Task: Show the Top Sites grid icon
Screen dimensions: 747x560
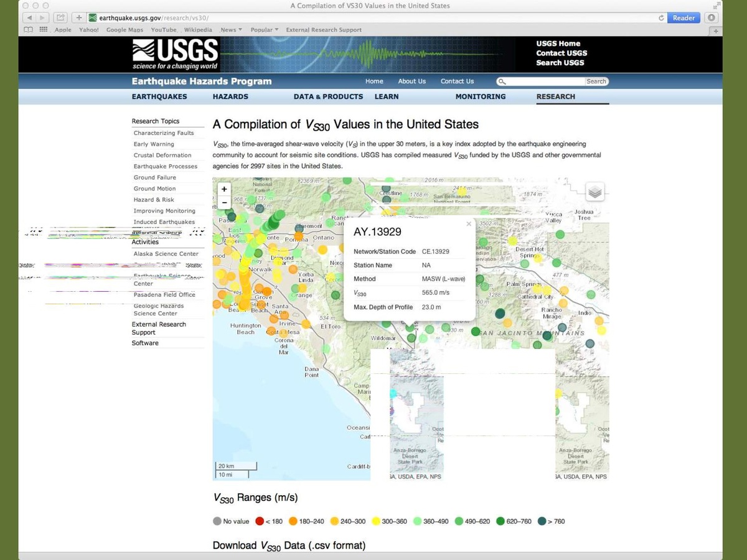Action: pos(44,30)
